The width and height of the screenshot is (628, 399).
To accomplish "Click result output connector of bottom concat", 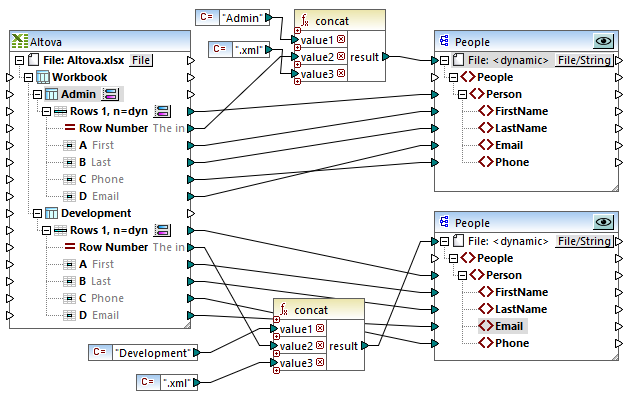I will [364, 346].
